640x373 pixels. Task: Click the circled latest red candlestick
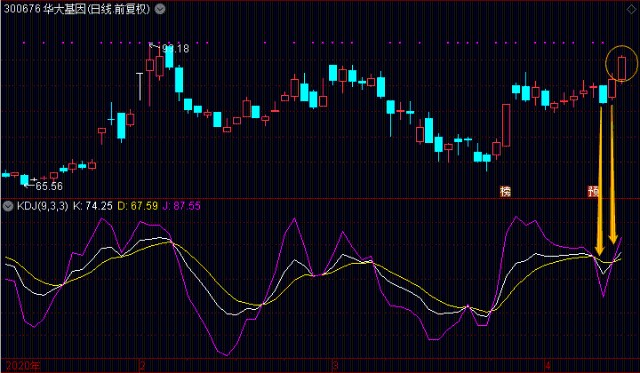click(622, 68)
